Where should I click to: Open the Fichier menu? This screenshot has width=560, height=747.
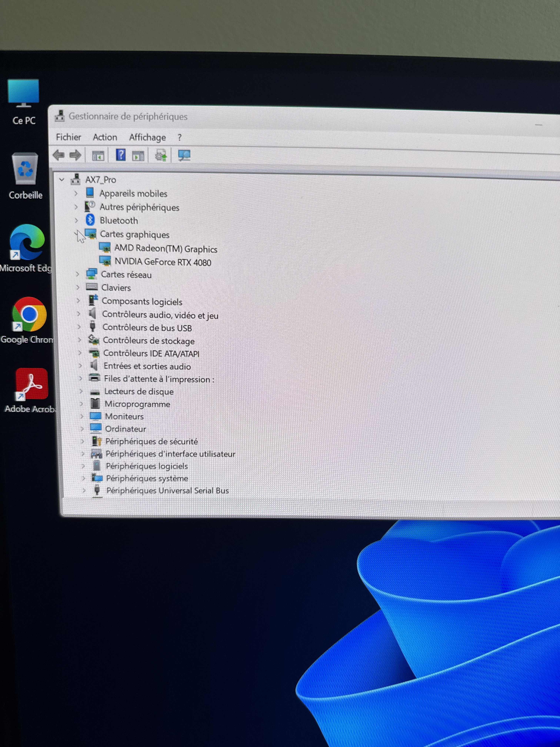coord(68,137)
